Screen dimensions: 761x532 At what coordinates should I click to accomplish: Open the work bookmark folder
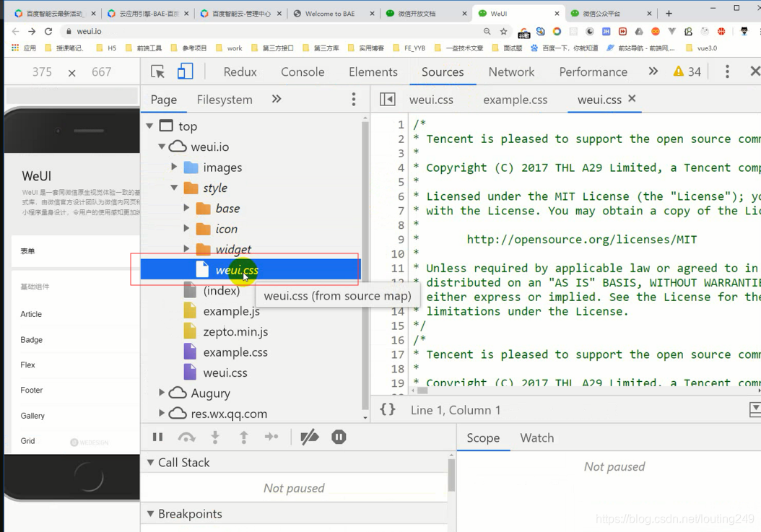click(229, 48)
